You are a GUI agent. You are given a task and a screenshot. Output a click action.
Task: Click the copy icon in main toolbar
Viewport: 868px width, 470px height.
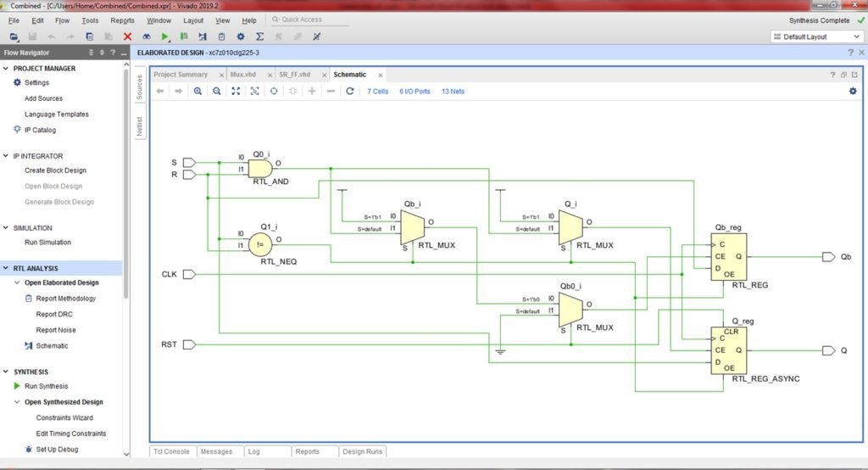tap(90, 36)
